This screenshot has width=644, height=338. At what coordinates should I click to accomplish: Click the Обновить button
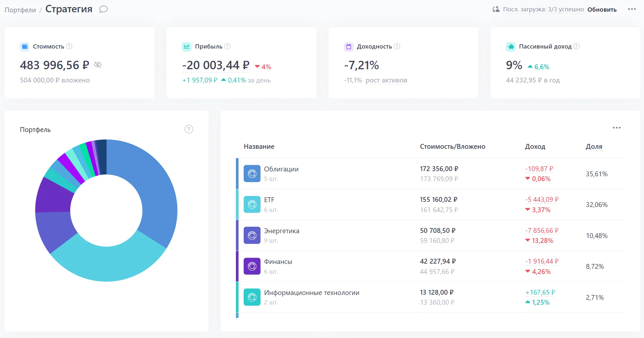[x=602, y=9]
